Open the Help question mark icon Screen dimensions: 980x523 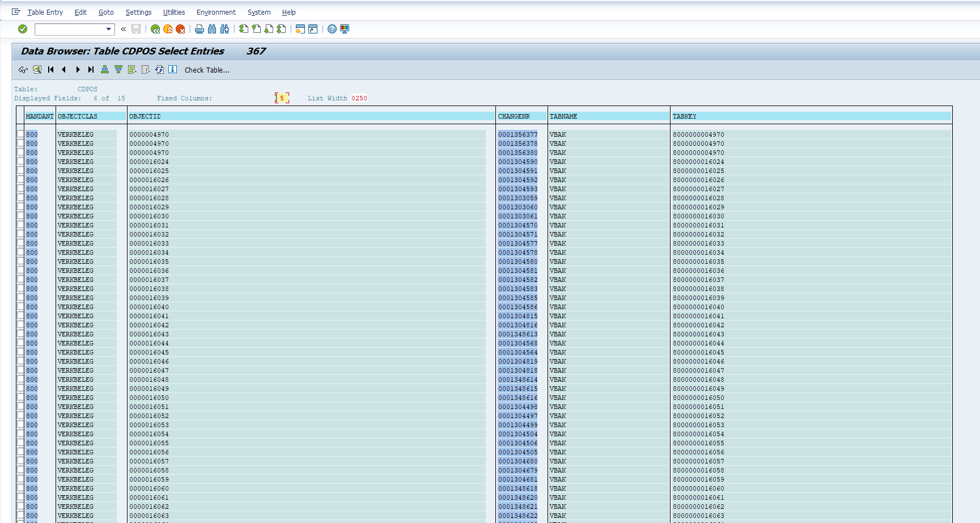pyautogui.click(x=332, y=29)
